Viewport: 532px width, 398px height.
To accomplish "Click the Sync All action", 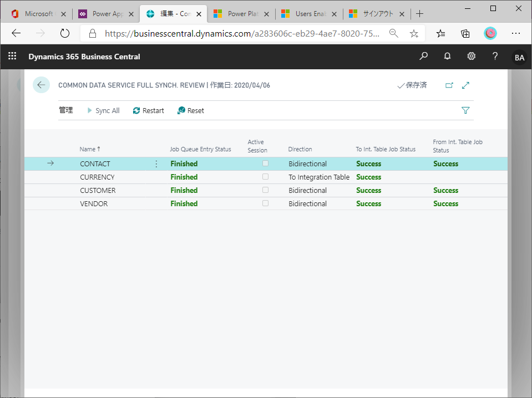I will click(x=103, y=110).
